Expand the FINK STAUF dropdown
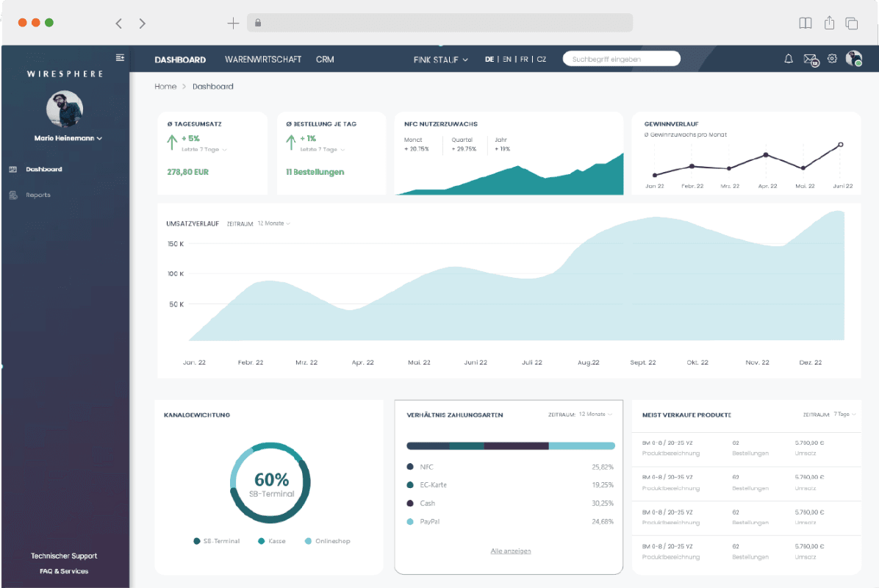This screenshot has height=588, width=879. tap(441, 60)
